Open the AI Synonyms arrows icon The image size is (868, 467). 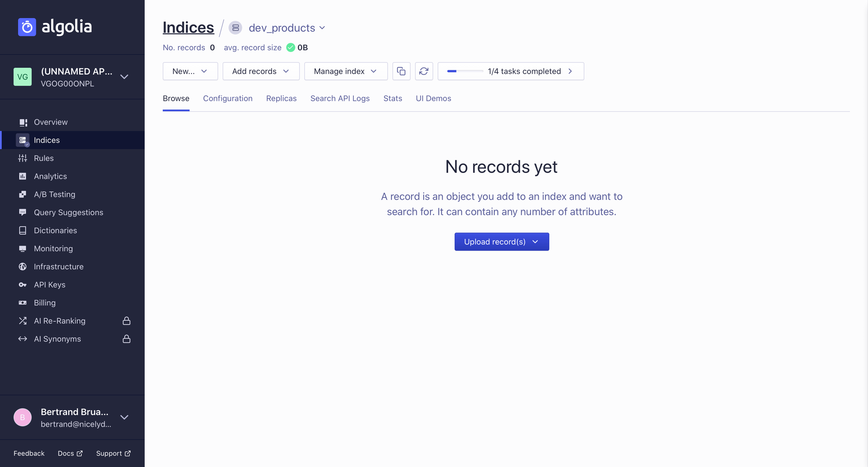pyautogui.click(x=22, y=339)
